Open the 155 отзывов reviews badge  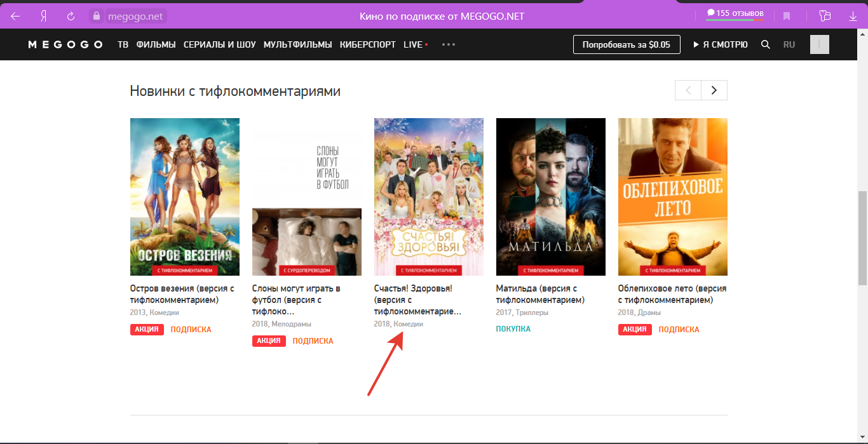point(735,13)
